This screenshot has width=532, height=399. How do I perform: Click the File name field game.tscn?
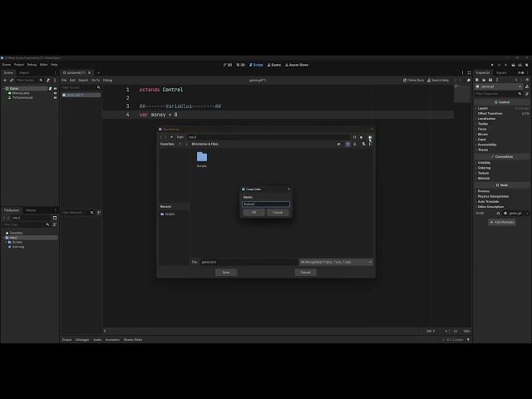coord(249,262)
